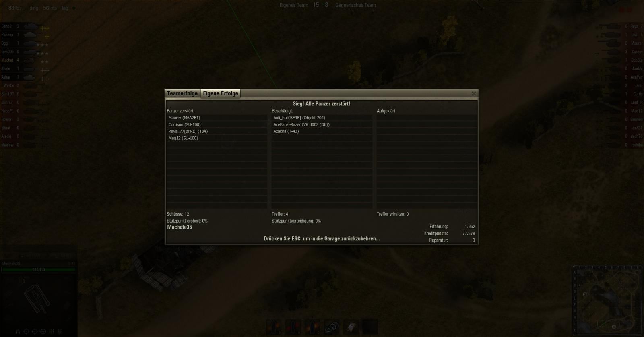Select player Geno3 in team list
This screenshot has height=337, width=644.
(x=6, y=26)
